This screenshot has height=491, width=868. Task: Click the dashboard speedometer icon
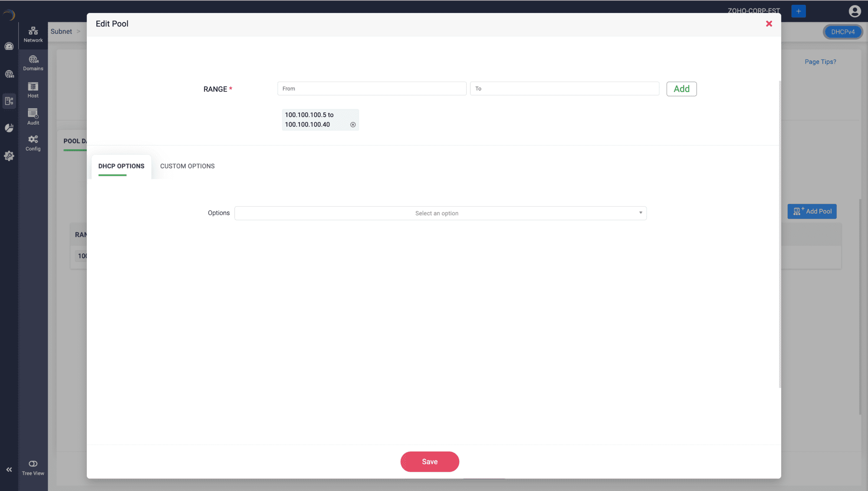click(x=9, y=46)
